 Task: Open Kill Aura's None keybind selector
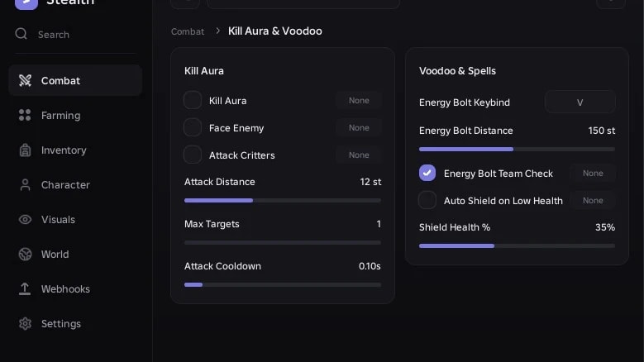(359, 101)
